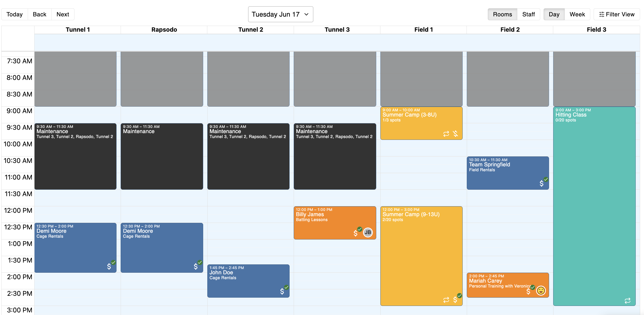Select the Rooms view toggle
Image resolution: width=644 pixels, height=315 pixels.
pos(502,14)
